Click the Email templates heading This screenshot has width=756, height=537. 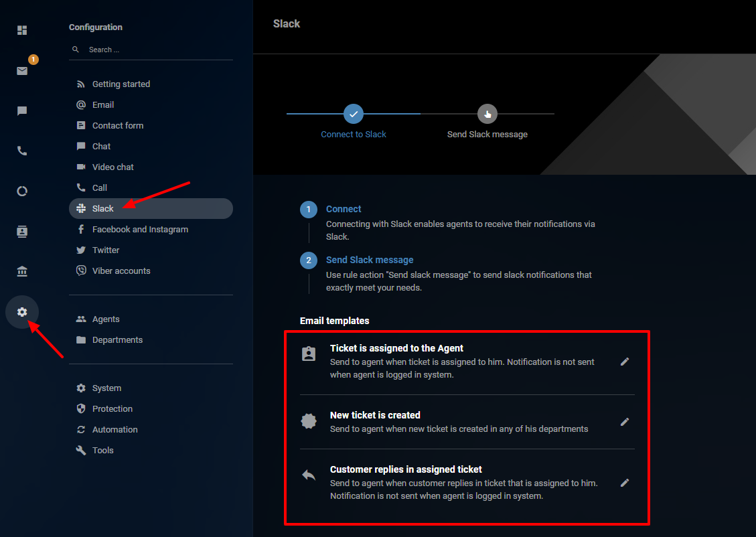click(x=335, y=321)
